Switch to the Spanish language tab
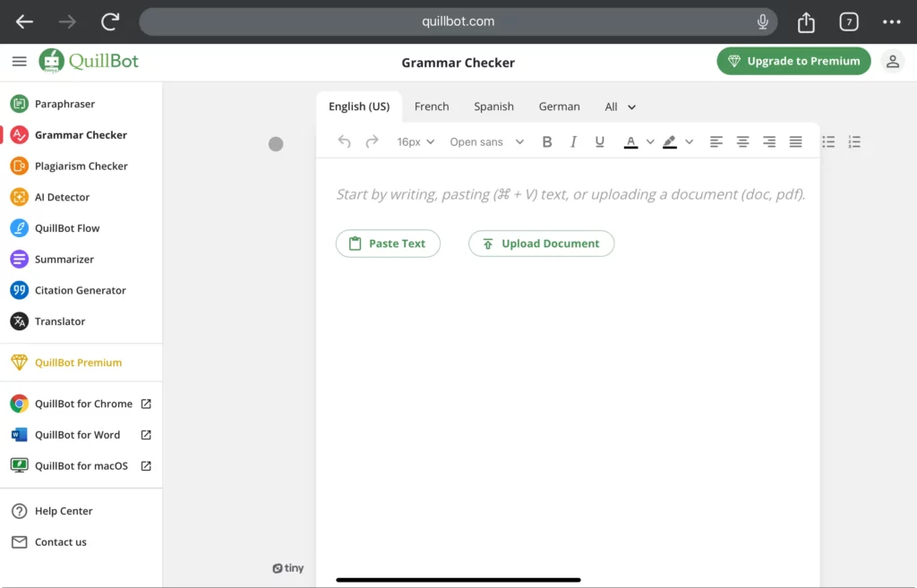The width and height of the screenshot is (917, 588). [493, 107]
